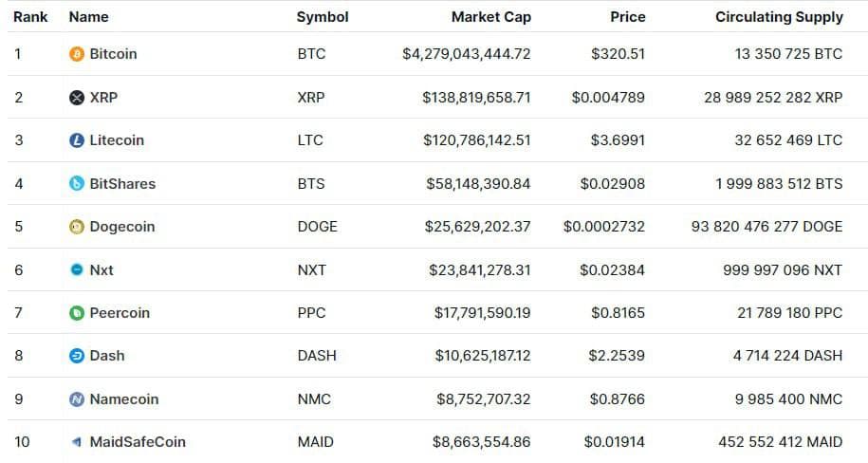
Task: Click Bitcoin's market cap value
Action: (467, 54)
